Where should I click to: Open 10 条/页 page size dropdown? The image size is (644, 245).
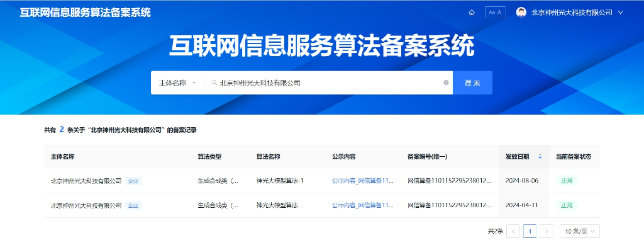[579, 231]
